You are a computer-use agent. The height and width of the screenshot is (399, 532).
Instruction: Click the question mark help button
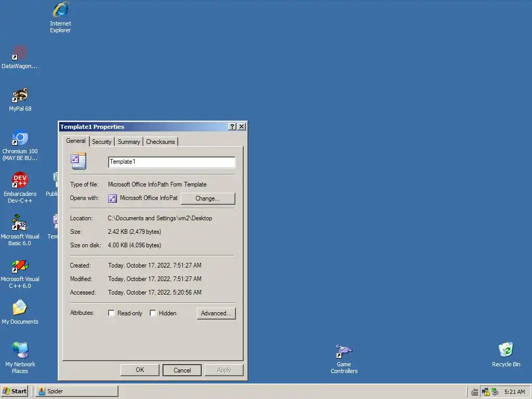pos(232,127)
